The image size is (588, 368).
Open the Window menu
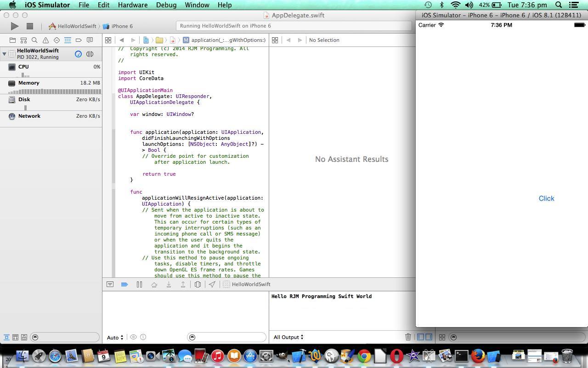click(197, 5)
